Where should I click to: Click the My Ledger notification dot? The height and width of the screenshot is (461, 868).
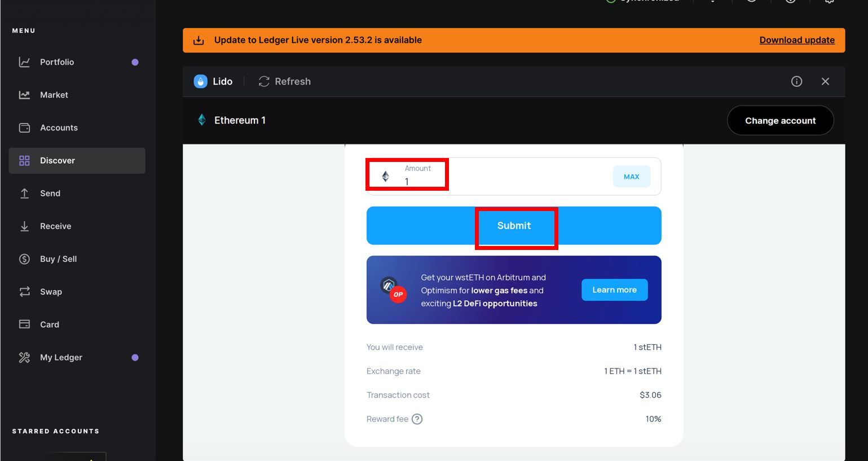[x=135, y=357]
